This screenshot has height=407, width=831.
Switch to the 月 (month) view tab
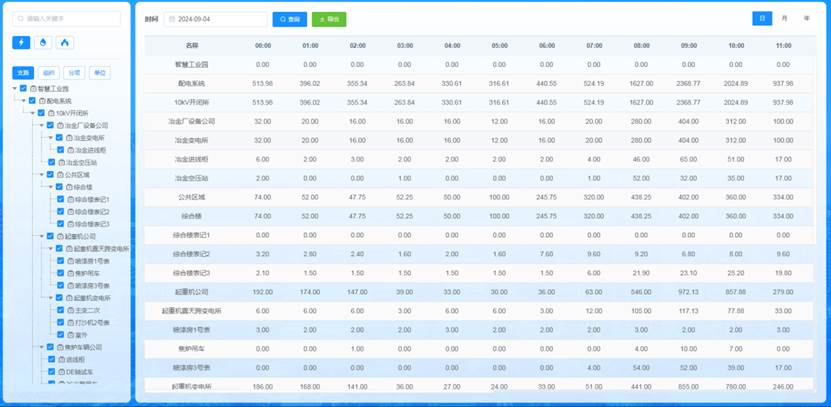[784, 18]
